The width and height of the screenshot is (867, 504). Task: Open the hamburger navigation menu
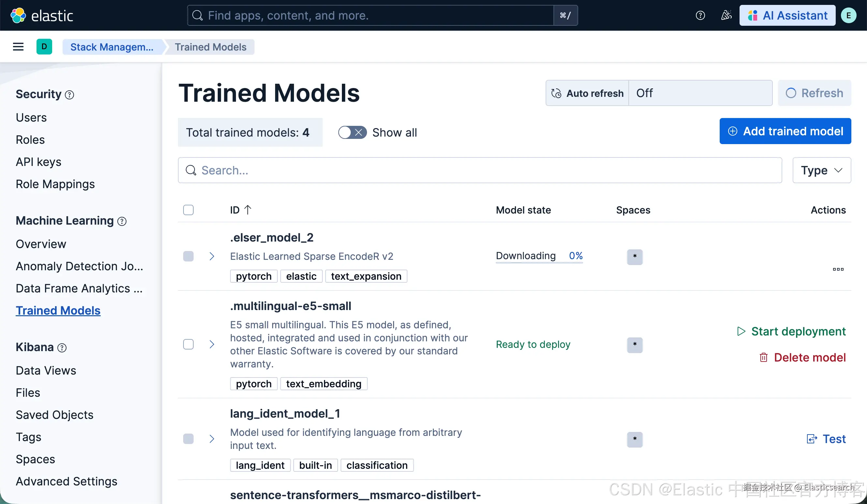point(18,47)
